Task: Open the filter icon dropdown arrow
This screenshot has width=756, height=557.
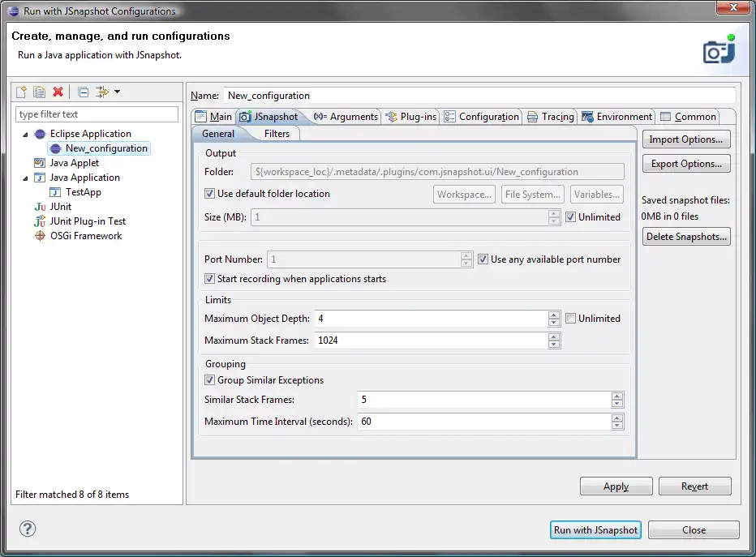Action: [x=117, y=92]
